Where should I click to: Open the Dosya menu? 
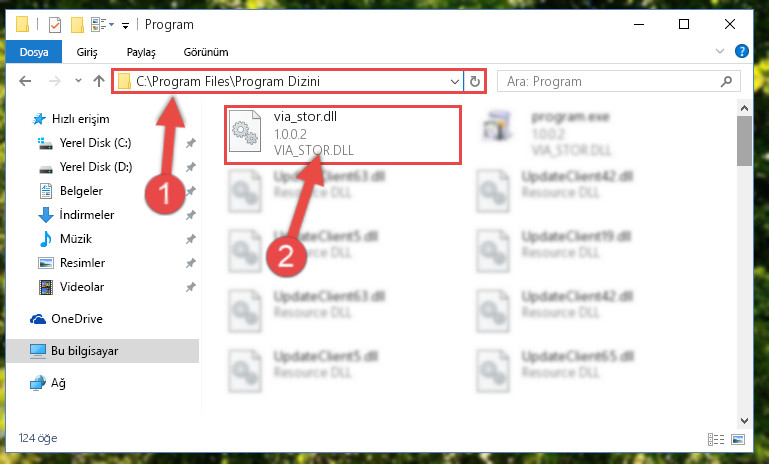coord(34,52)
